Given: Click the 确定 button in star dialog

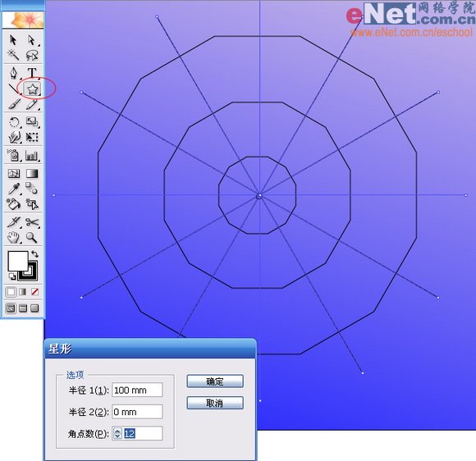Looking at the screenshot, I should point(215,381).
